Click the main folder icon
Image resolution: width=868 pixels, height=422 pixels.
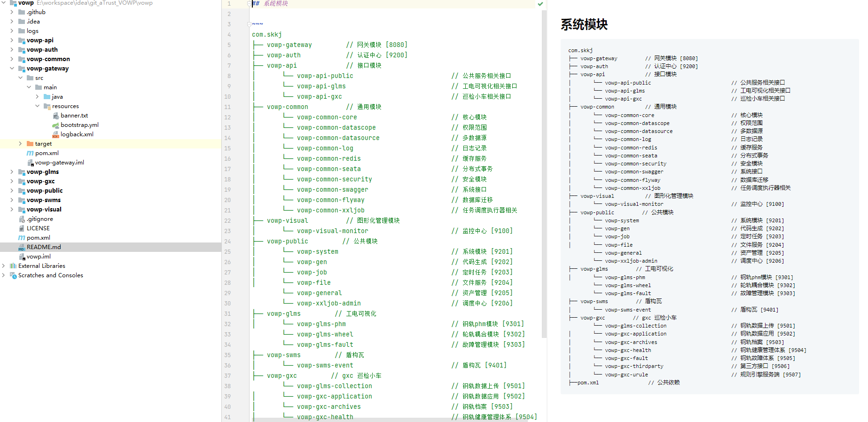pos(39,87)
